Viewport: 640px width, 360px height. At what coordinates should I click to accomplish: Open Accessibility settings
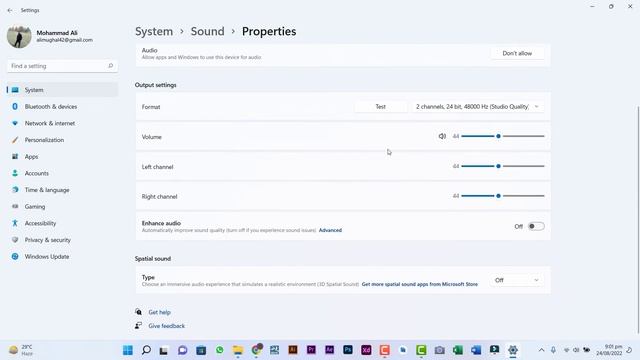62,223
